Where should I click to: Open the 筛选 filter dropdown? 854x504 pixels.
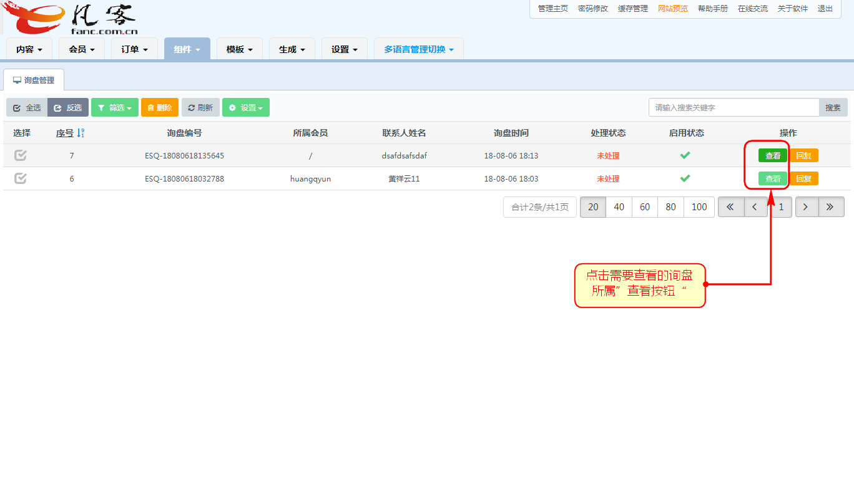coord(115,107)
